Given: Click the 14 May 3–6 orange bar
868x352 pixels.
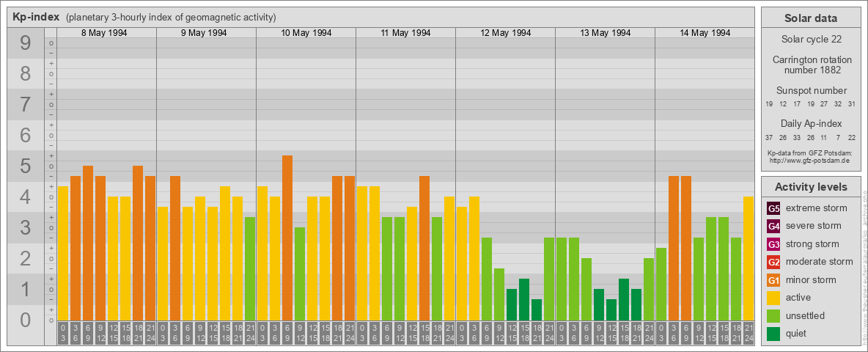Looking at the screenshot, I should click(673, 248).
